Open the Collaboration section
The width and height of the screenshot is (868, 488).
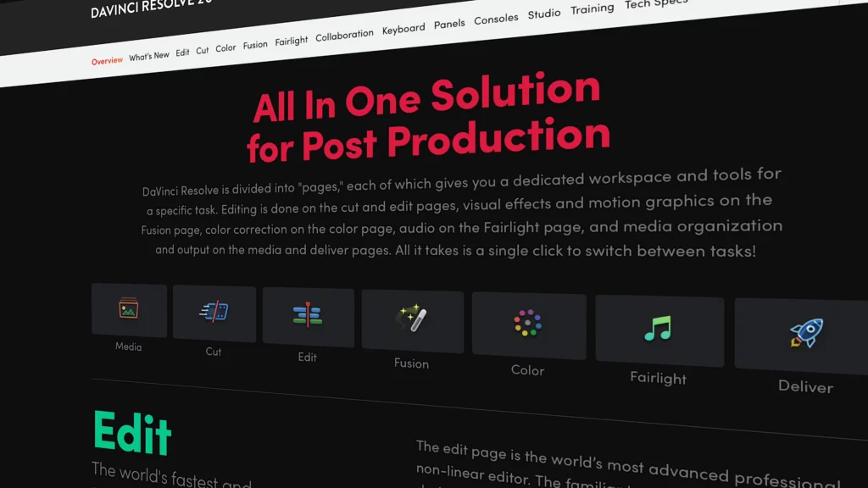point(344,36)
